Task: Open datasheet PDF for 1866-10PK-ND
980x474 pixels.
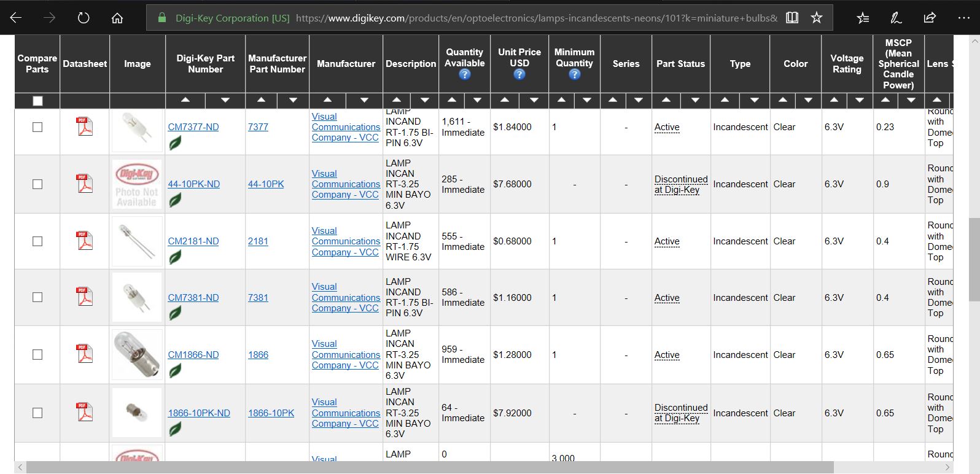Action: [x=84, y=413]
